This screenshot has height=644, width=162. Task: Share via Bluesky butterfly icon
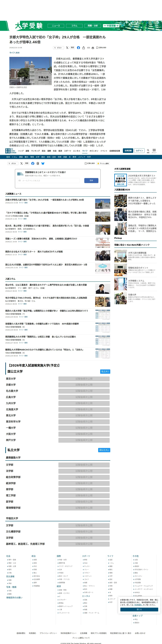43,163
